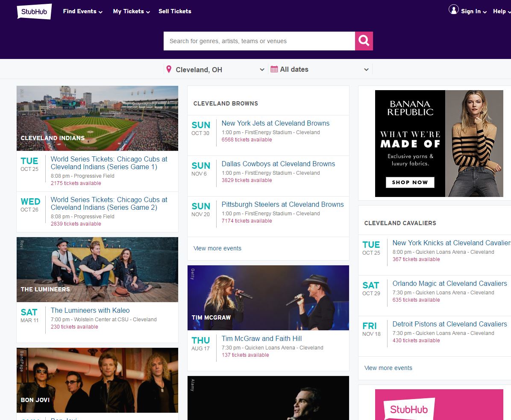Image resolution: width=511 pixels, height=420 pixels.
Task: Open the Find Events menu
Action: (x=82, y=12)
